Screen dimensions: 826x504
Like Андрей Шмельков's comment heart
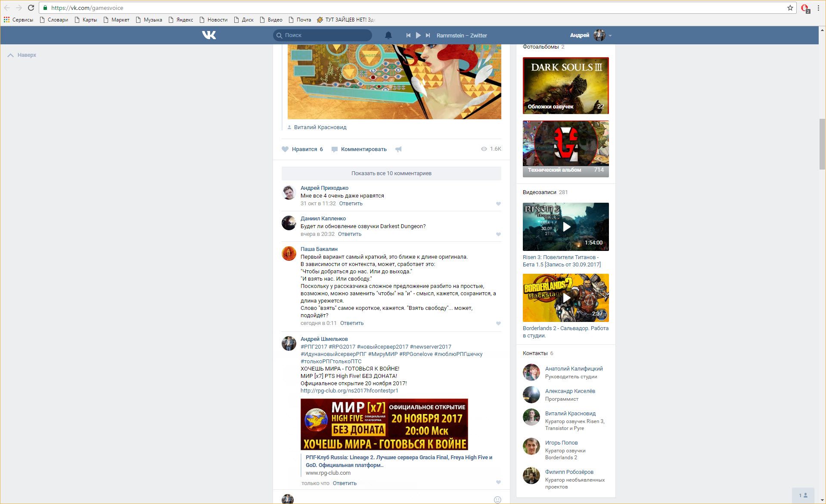(498, 482)
